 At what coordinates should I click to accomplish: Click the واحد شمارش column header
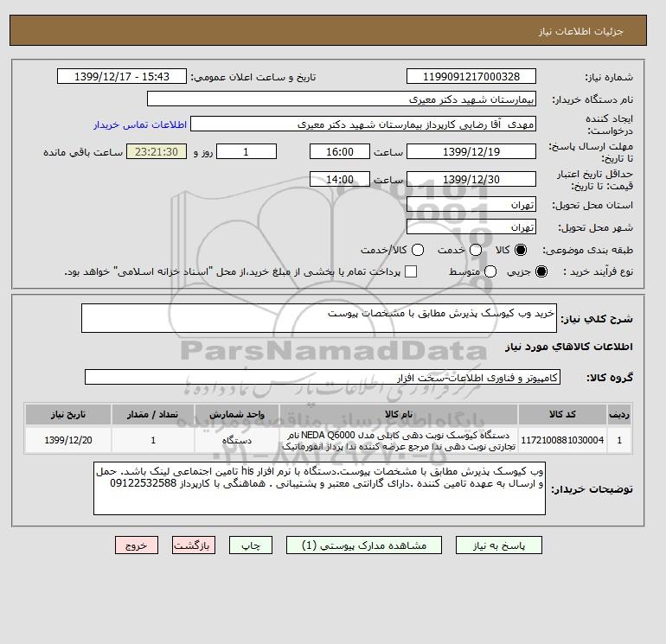coord(237,414)
